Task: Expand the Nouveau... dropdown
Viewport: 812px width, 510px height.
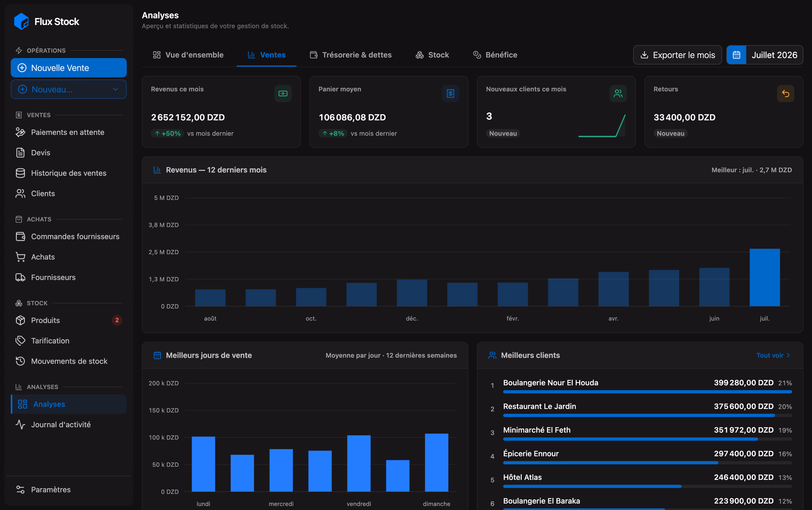Action: pyautogui.click(x=69, y=89)
